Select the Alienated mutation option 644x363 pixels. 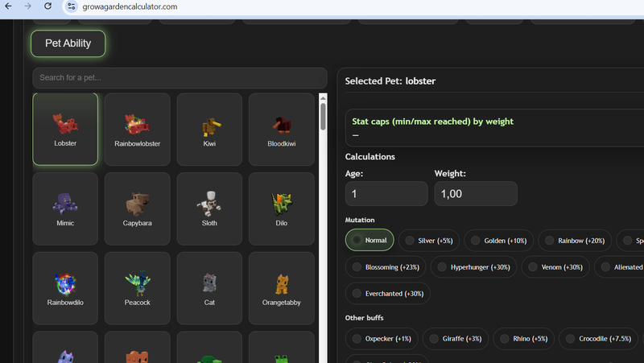coord(621,267)
